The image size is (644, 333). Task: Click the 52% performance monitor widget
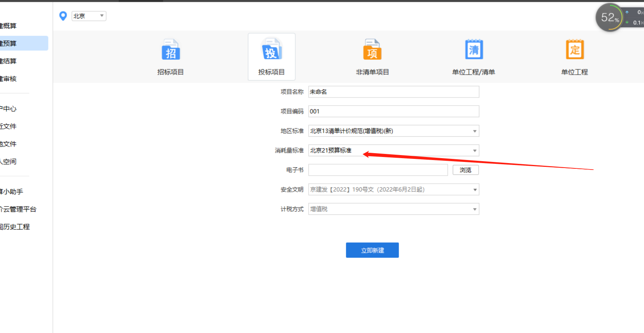pyautogui.click(x=609, y=18)
